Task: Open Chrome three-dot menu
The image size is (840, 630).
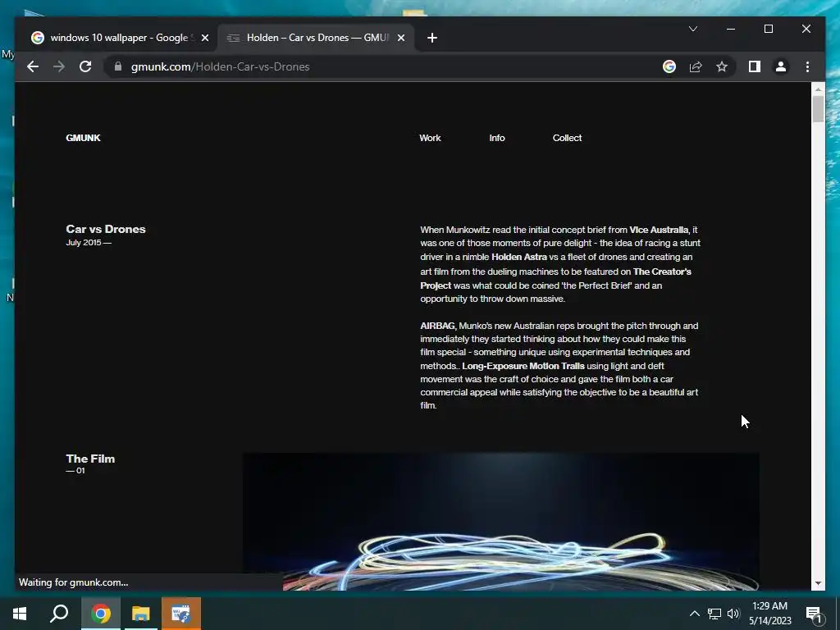Action: pos(807,66)
